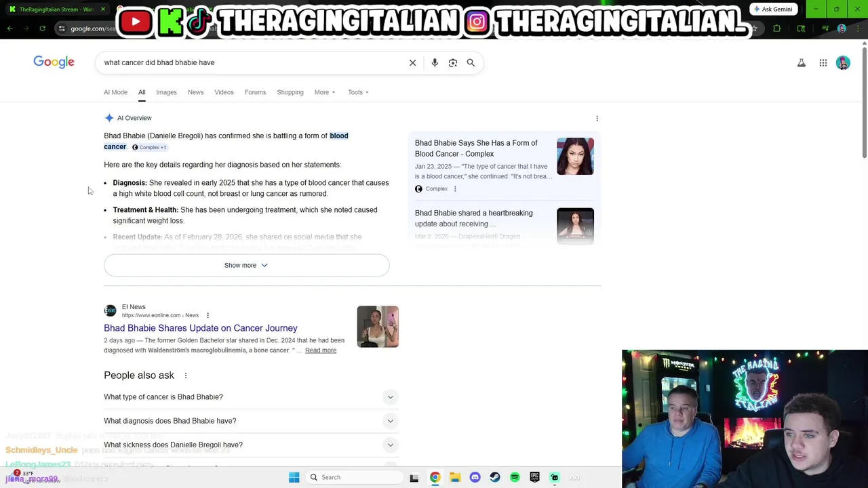The height and width of the screenshot is (488, 868).
Task: Click the Read more link
Action: [321, 350]
